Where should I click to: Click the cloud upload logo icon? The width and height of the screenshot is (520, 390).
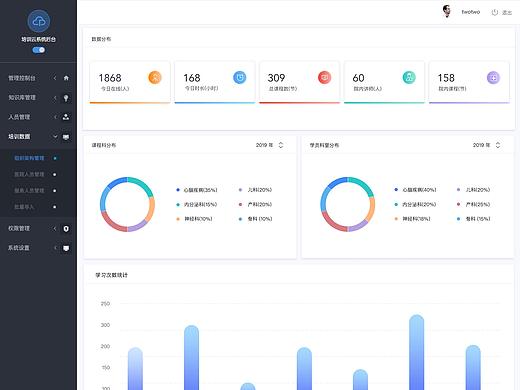[x=39, y=21]
